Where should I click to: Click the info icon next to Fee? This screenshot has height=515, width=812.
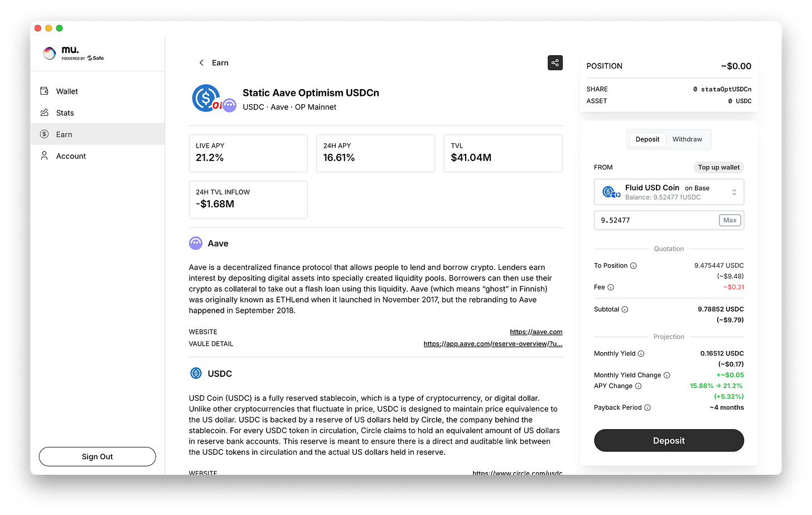[x=612, y=287]
